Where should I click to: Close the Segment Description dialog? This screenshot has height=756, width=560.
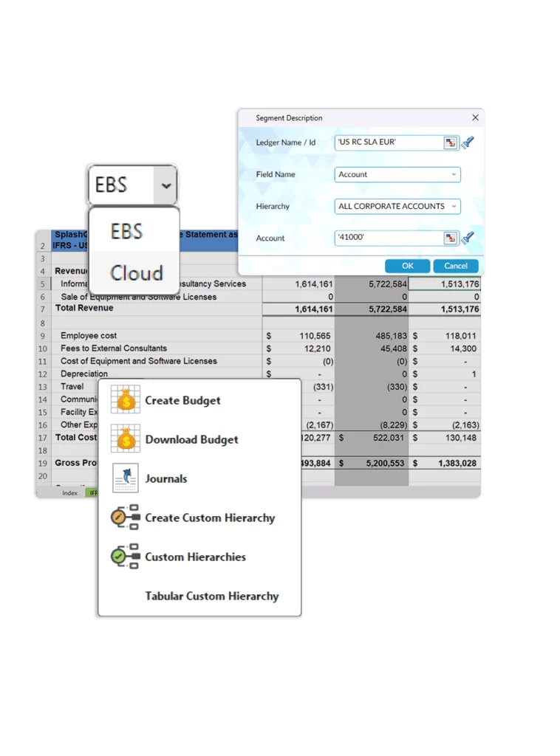(x=475, y=117)
